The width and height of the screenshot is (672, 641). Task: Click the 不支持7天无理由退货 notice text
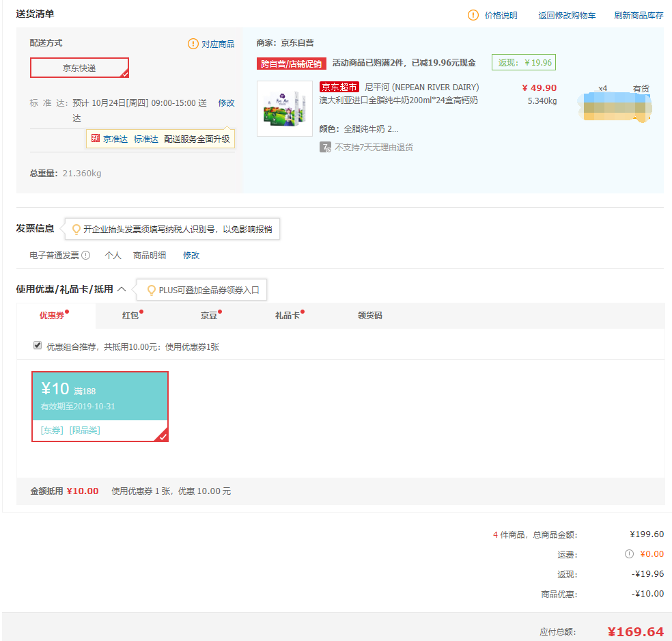(x=374, y=148)
